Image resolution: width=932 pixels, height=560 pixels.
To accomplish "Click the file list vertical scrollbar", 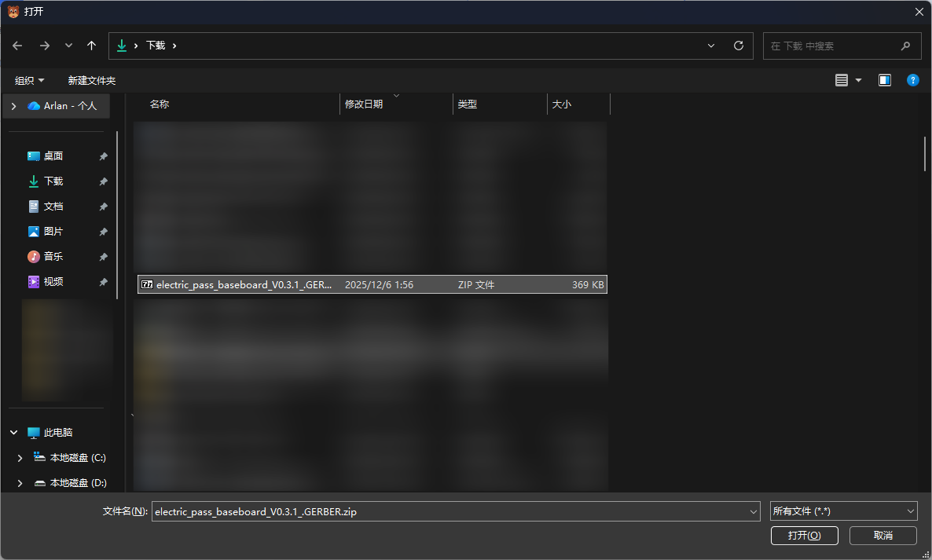I will tap(925, 154).
